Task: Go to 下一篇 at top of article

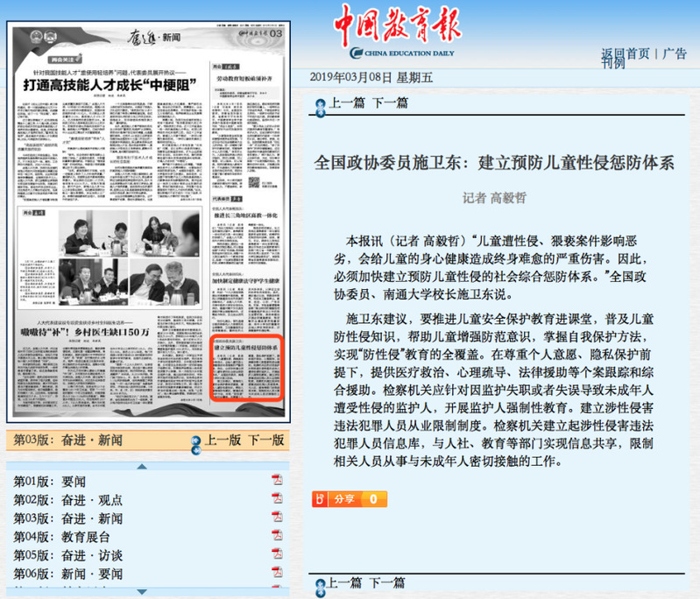Action: tap(390, 103)
